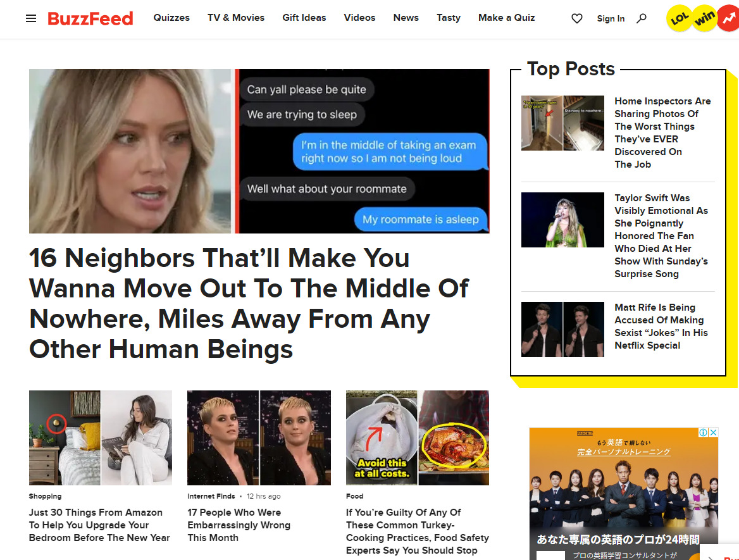Open the 16 Neighbors headline article

(249, 304)
